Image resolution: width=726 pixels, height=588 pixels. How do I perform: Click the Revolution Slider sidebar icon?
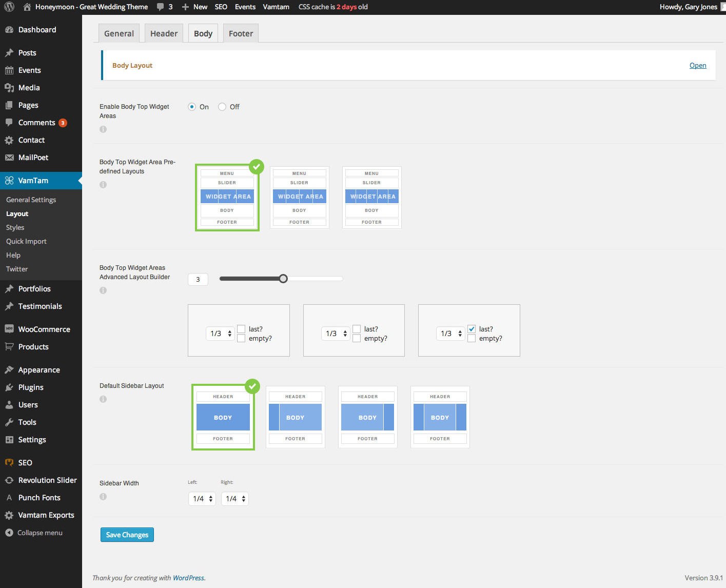(9, 480)
